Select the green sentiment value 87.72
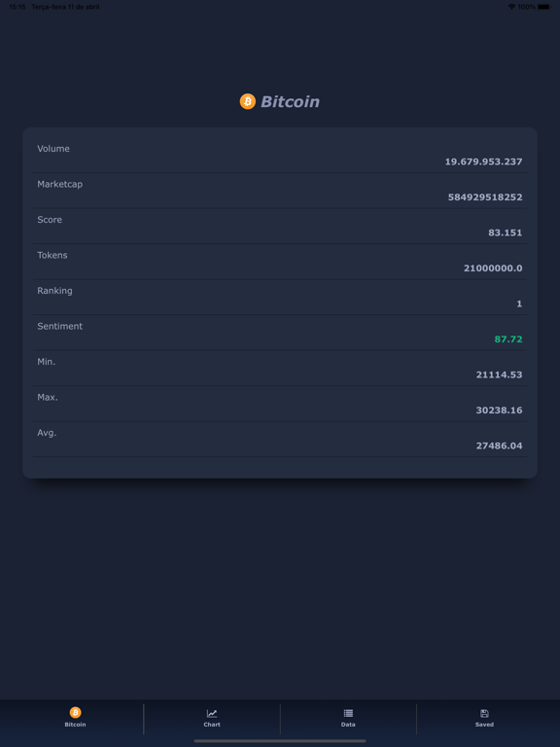 pyautogui.click(x=508, y=339)
